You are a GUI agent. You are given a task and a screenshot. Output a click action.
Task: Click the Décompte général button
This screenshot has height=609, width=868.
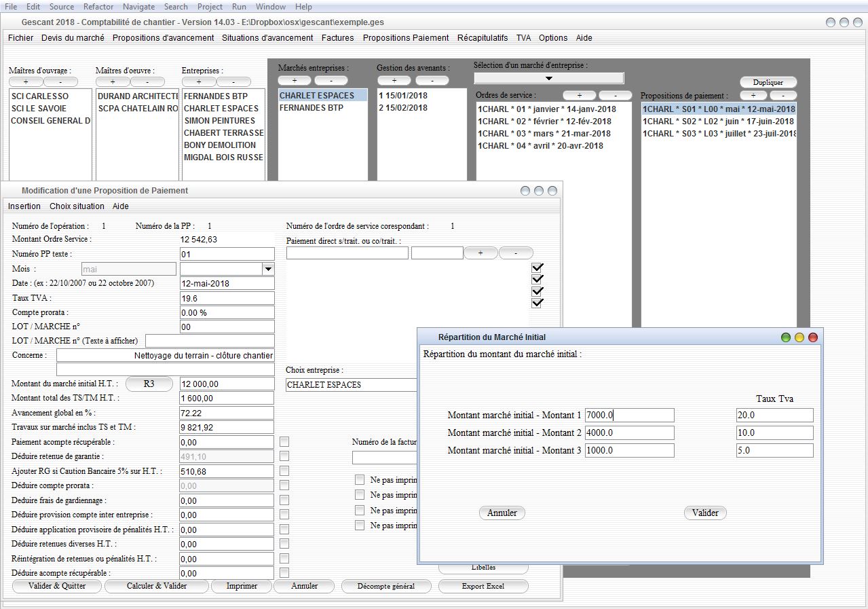(x=385, y=586)
